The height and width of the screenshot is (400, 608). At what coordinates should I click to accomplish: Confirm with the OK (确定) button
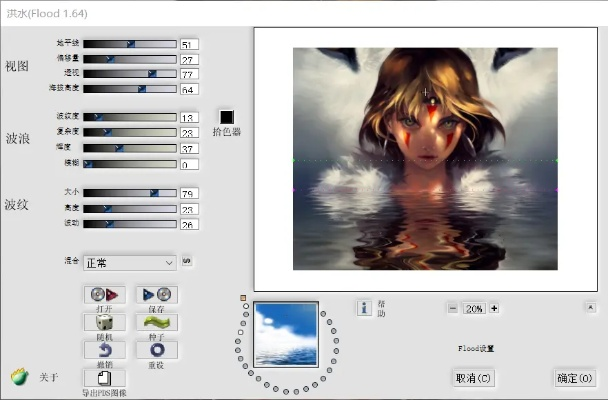click(575, 378)
